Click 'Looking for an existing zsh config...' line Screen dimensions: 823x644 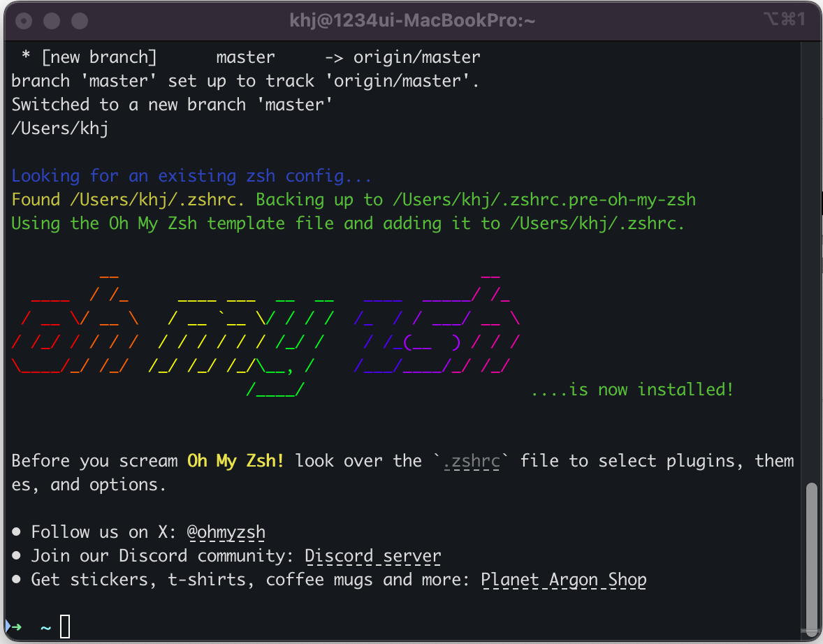point(191,176)
